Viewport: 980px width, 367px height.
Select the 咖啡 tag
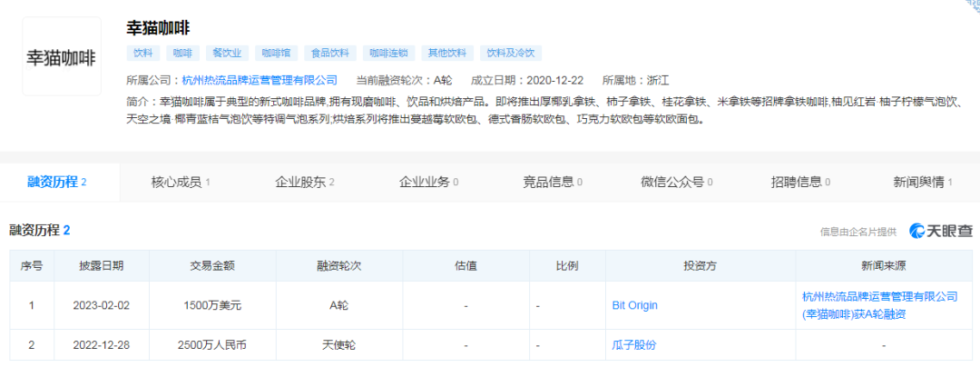point(182,54)
